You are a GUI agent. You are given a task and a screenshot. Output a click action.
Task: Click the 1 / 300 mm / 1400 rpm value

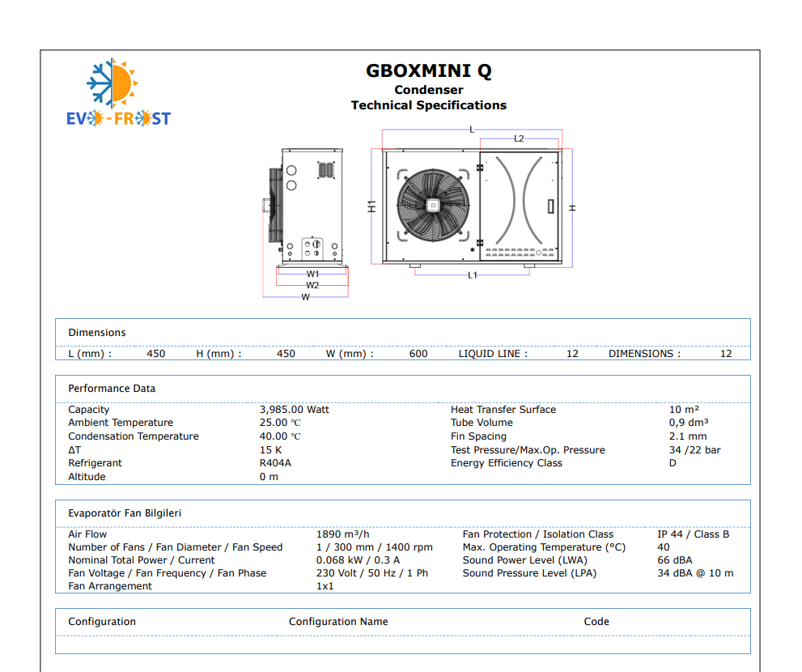point(375,547)
